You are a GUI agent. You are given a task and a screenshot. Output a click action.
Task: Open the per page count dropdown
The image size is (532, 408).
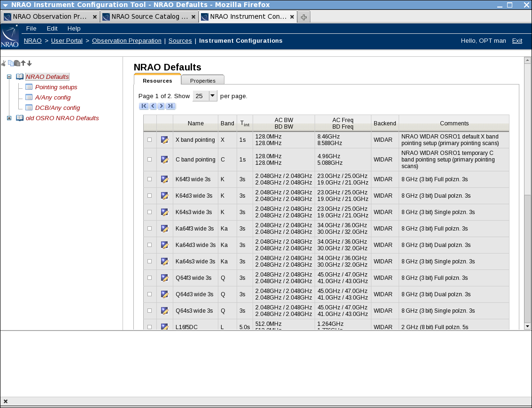point(213,96)
